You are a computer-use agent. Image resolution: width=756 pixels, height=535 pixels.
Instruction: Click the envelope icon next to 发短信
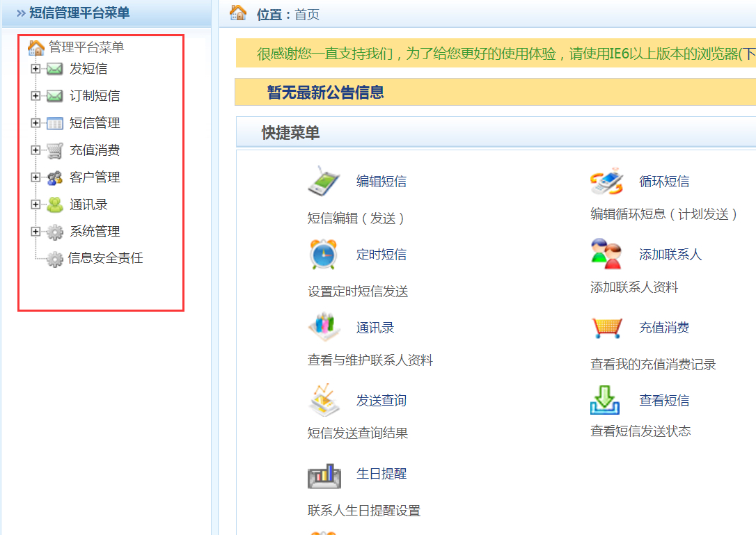(54, 69)
